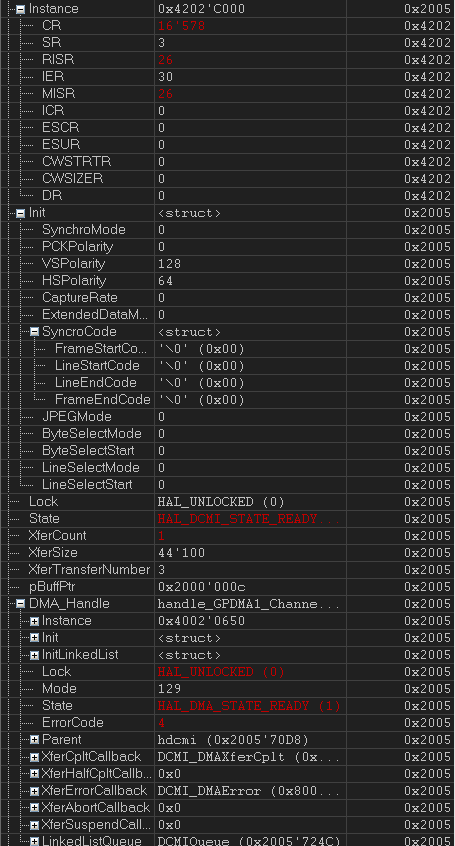Collapse the Instance node at 0x4202'C000
Viewport: 455px width, 846px height.
(21, 9)
